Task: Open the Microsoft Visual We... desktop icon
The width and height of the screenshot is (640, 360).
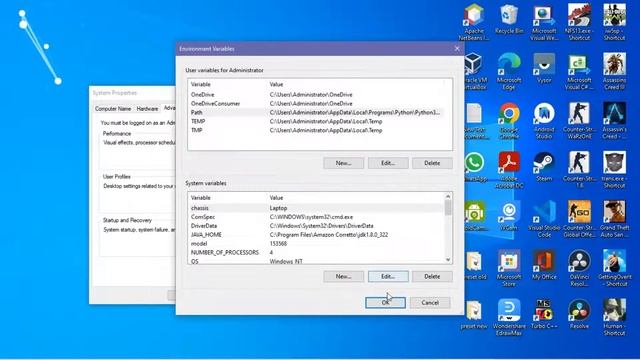Action: click(544, 21)
